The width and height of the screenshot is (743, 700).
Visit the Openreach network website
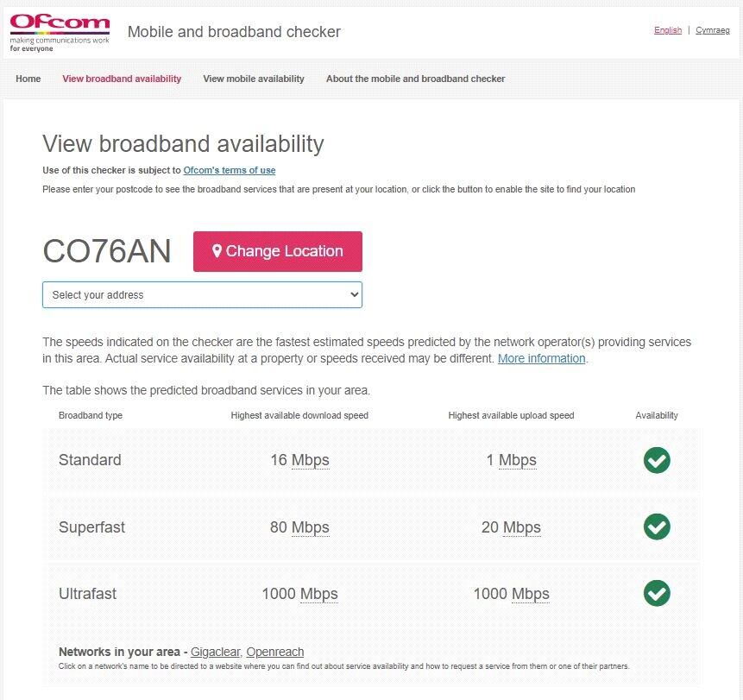coord(274,652)
